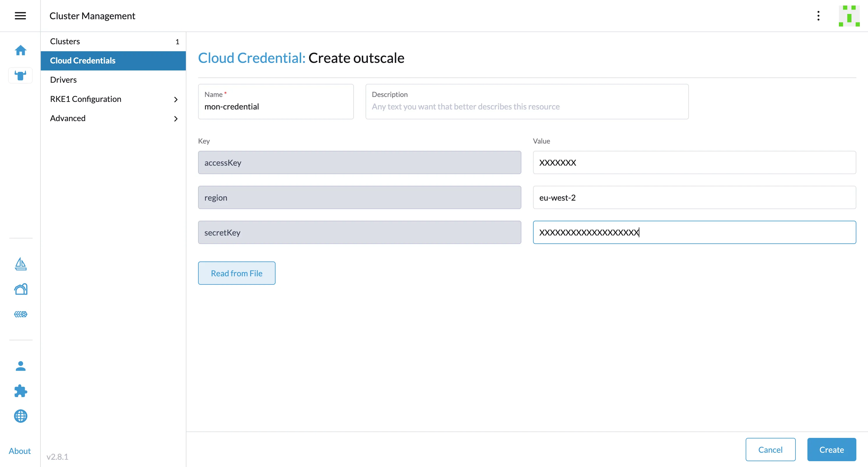Select Cloud Credentials in sidebar

pos(82,61)
